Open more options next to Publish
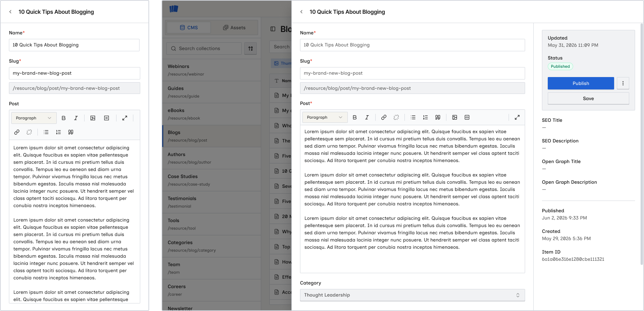 [x=623, y=83]
